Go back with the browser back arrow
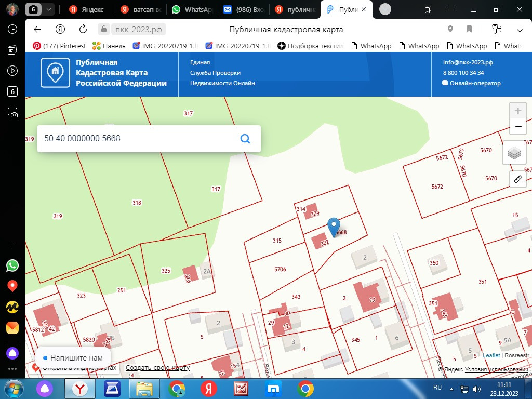Image resolution: width=532 pixels, height=399 pixels. tap(37, 29)
